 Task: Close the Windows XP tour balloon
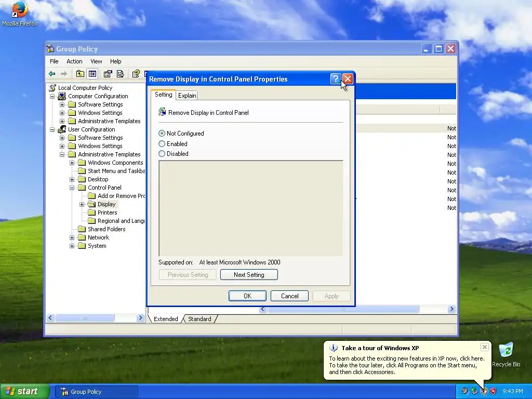(485, 347)
